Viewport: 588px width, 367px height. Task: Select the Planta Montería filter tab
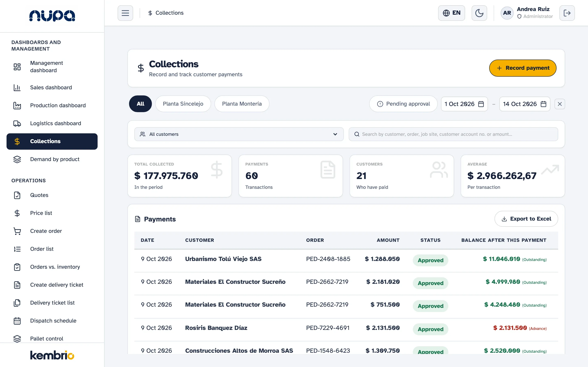(242, 104)
